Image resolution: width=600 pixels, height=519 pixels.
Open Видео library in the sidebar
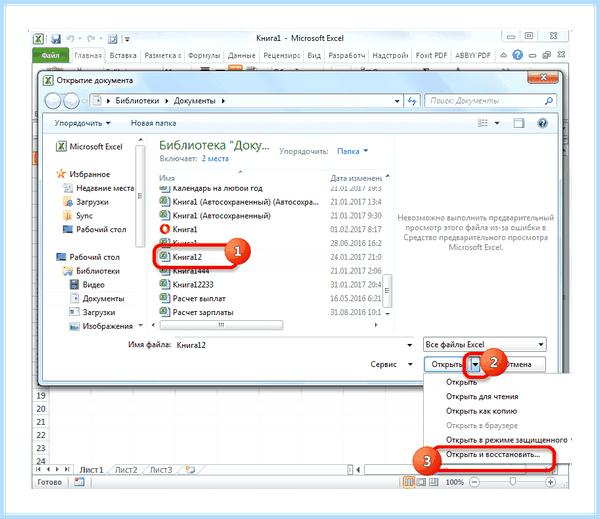(x=87, y=284)
